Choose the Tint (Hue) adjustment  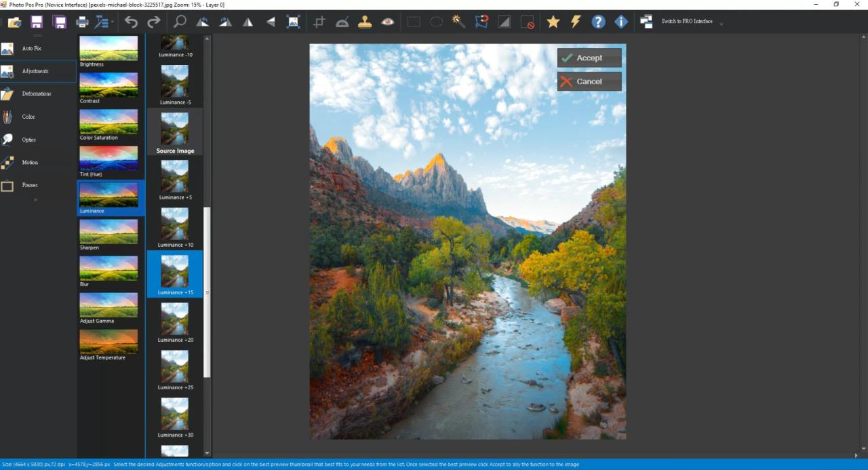(x=108, y=161)
